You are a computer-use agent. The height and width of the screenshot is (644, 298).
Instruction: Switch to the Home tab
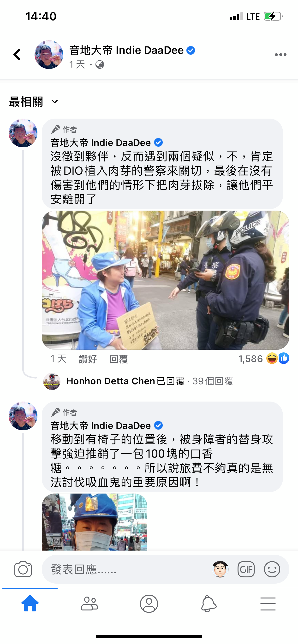point(30,603)
